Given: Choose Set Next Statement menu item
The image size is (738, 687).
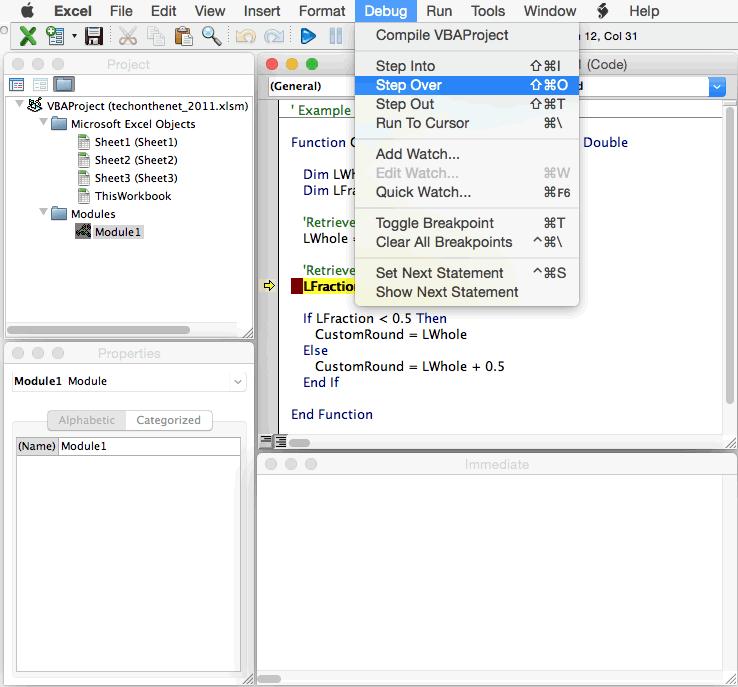Looking at the screenshot, I should click(466, 273).
